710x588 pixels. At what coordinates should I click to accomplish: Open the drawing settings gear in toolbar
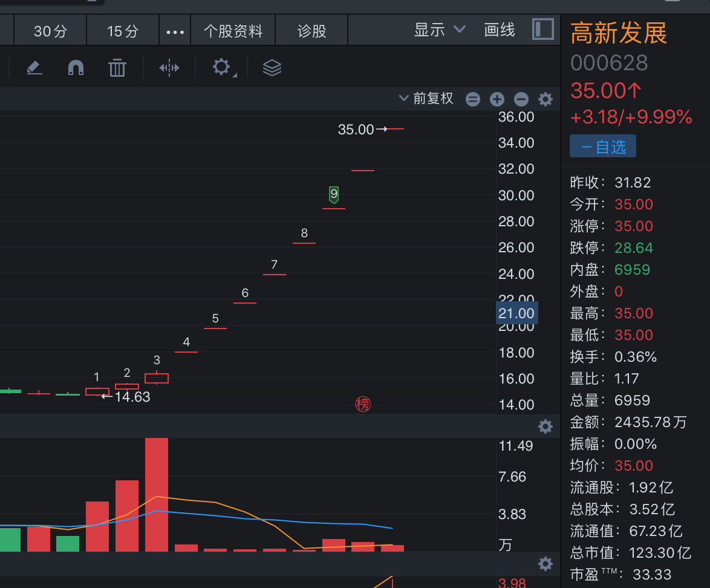point(221,67)
